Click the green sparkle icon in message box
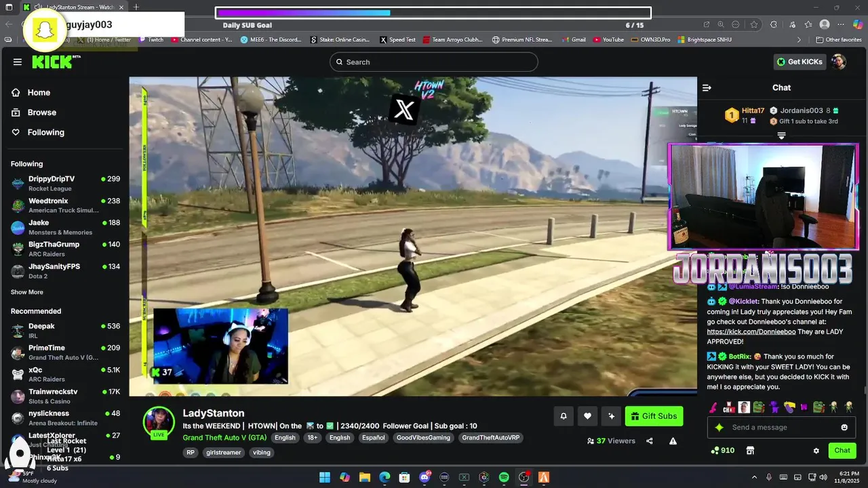 pos(719,428)
